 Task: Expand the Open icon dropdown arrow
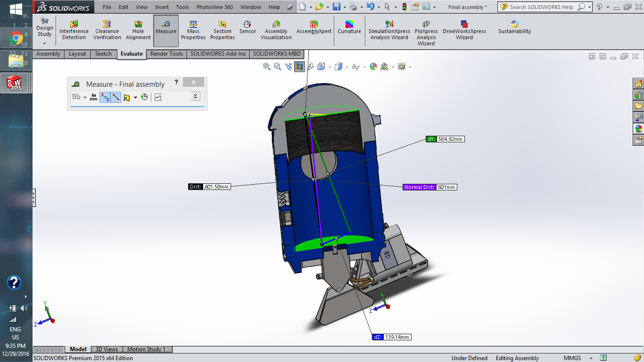point(327,7)
